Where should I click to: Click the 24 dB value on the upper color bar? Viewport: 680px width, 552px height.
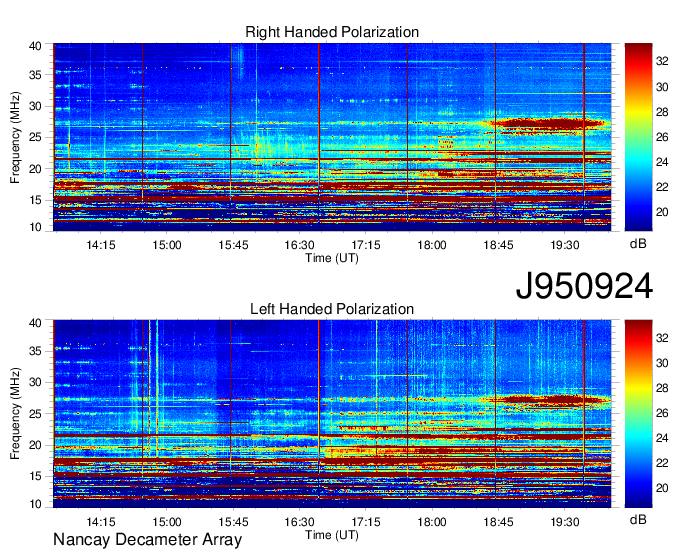point(662,162)
